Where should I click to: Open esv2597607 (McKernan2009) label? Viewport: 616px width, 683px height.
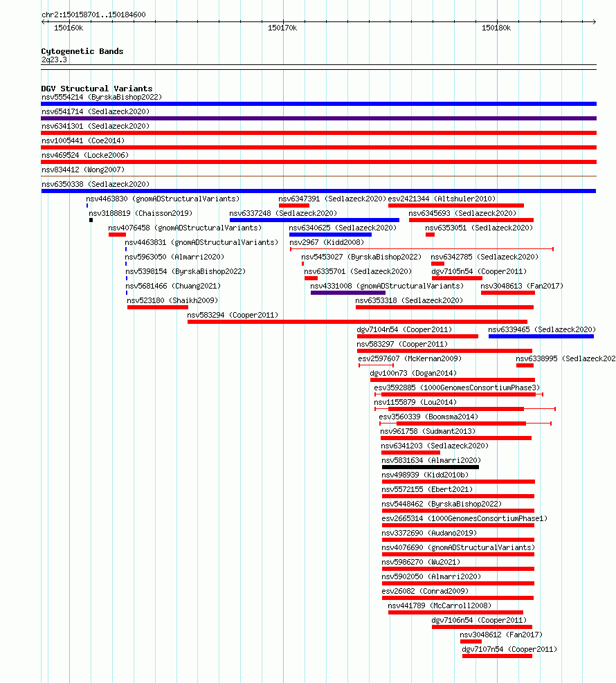point(410,358)
